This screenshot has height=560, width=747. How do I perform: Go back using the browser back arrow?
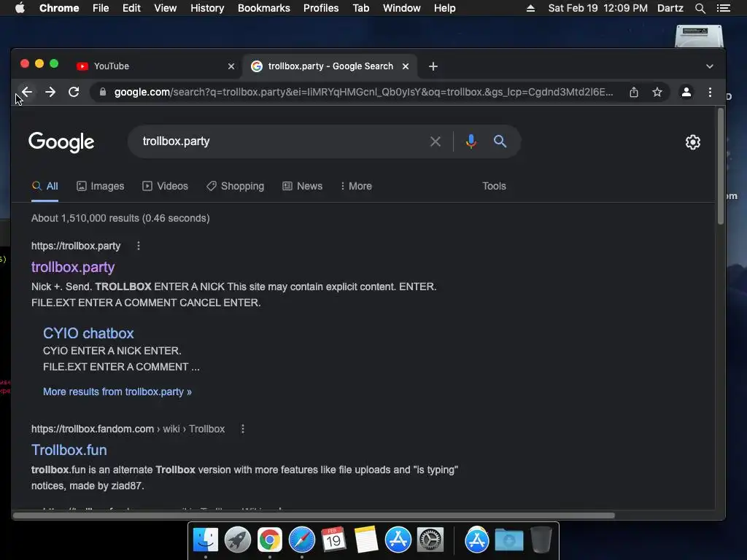point(27,92)
